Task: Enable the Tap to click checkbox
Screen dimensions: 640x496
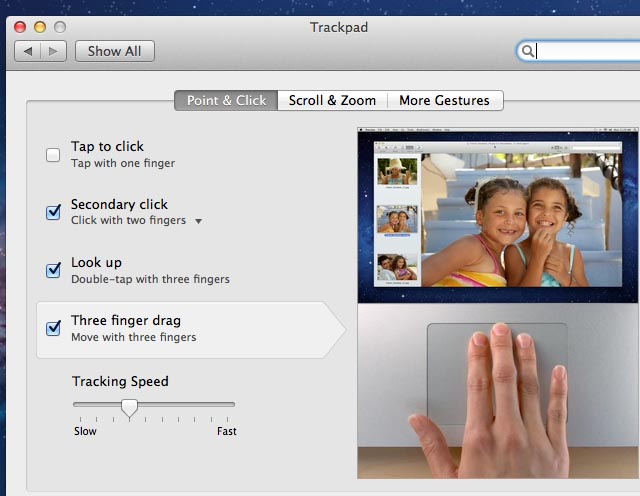Action: pos(53,155)
